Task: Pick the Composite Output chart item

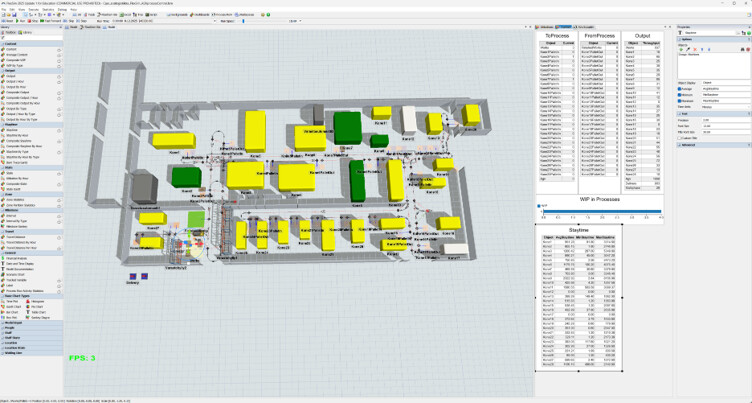Action: pos(18,92)
